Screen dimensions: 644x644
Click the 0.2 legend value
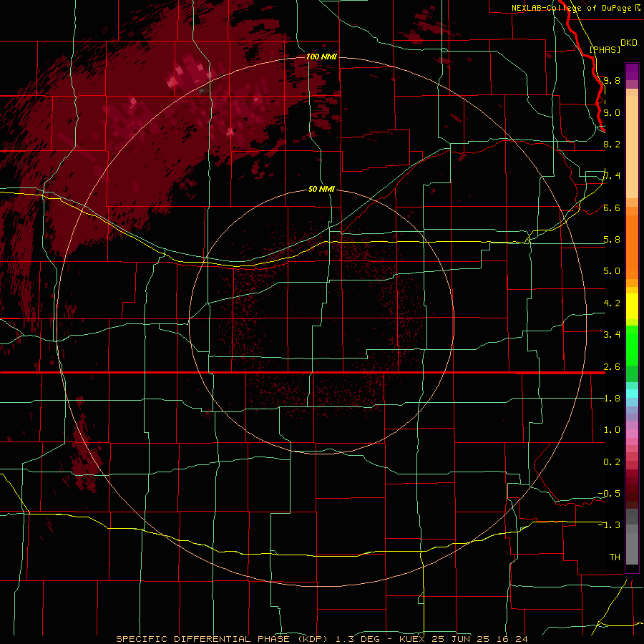(x=612, y=462)
